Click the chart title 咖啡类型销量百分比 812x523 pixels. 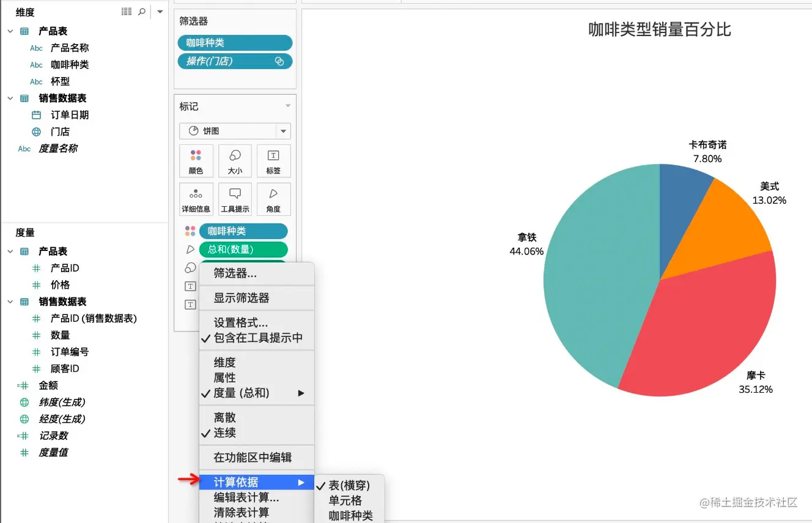[659, 29]
